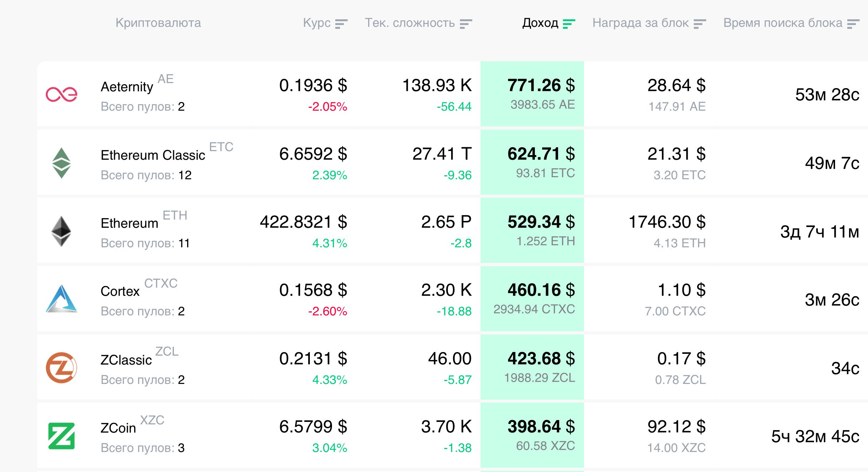Image resolution: width=868 pixels, height=472 pixels.
Task: Click 'Всего пулов: 3' pool count
Action: (143, 448)
